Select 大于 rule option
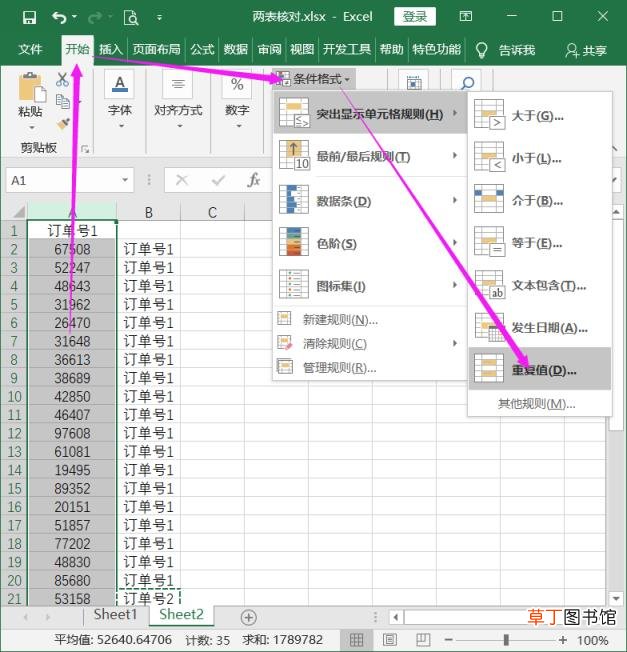This screenshot has height=652, width=627. pos(540,115)
